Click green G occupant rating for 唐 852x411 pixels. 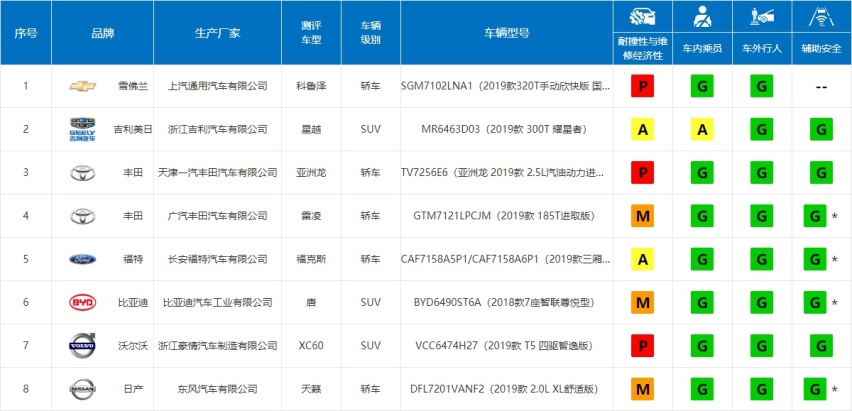tap(702, 303)
